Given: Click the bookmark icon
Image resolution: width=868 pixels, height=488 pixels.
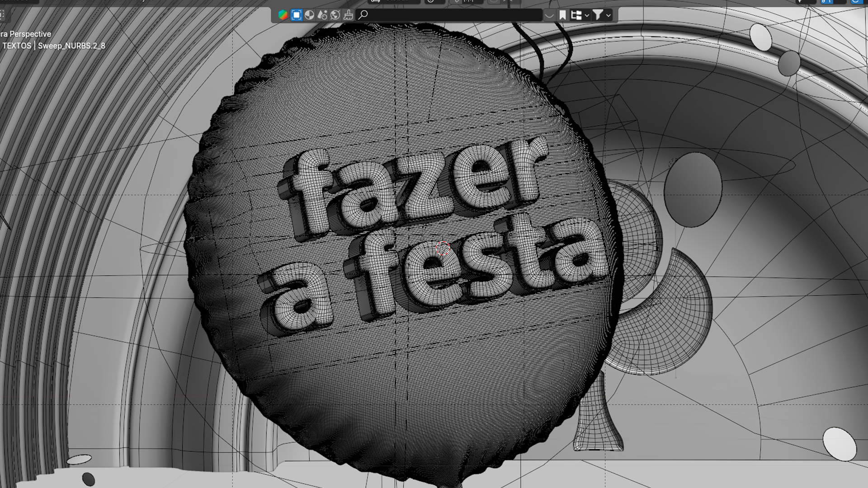Looking at the screenshot, I should pos(562,15).
